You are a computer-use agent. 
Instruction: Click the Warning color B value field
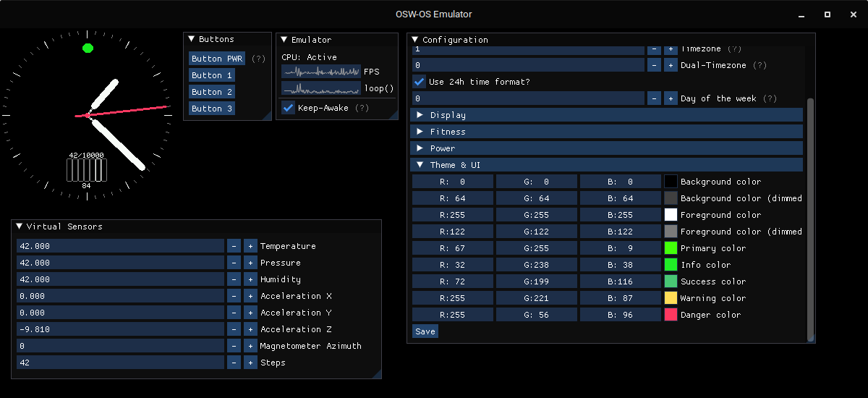[621, 298]
